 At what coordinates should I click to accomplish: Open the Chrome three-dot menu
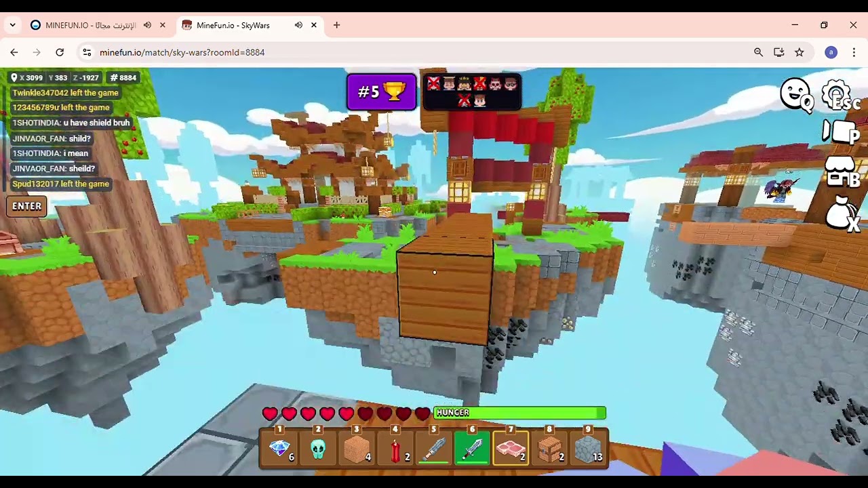853,52
